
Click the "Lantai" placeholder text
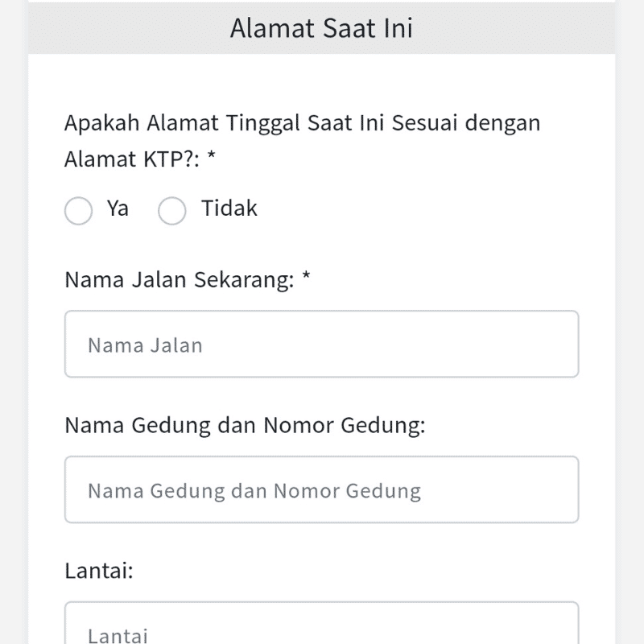[117, 635]
